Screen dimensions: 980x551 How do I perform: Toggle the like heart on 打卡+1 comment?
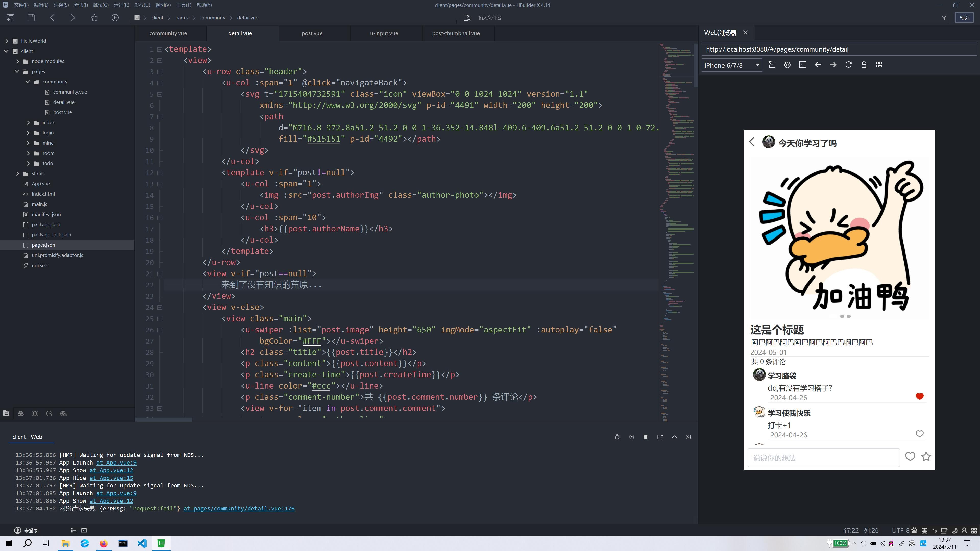(920, 433)
